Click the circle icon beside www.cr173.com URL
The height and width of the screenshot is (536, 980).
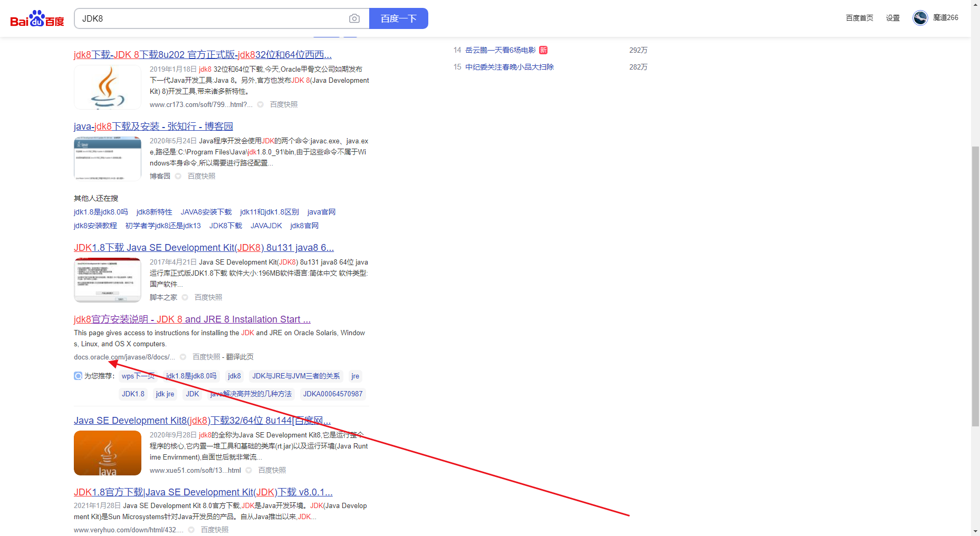261,104
